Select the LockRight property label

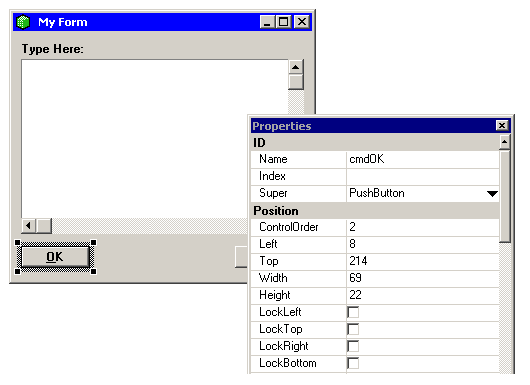pyautogui.click(x=284, y=346)
